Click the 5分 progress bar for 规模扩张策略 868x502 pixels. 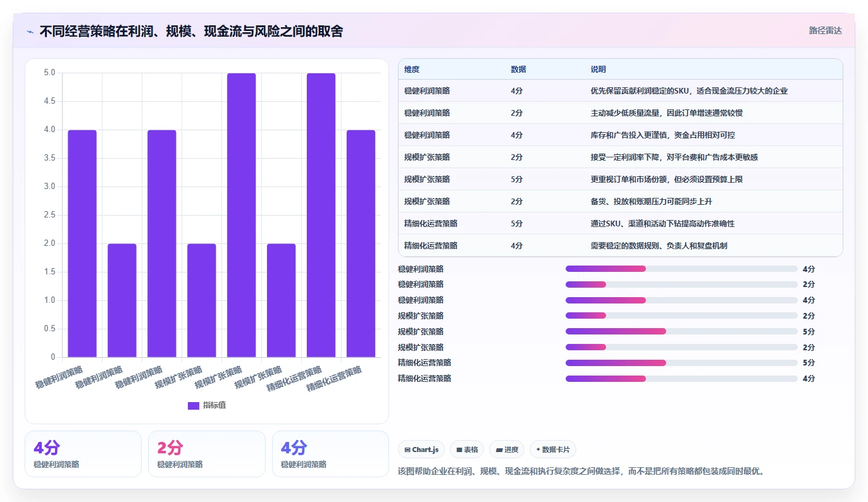pos(681,331)
